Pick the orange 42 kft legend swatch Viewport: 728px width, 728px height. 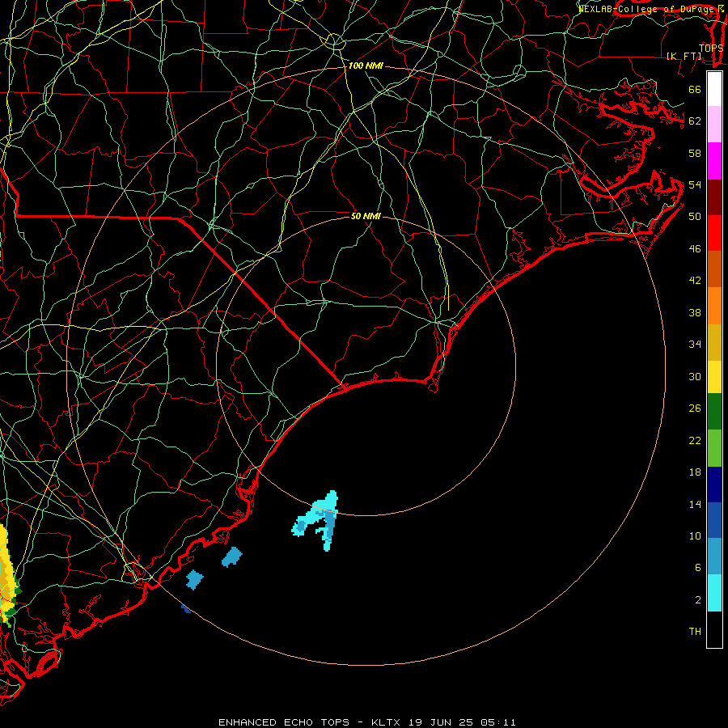(x=714, y=306)
